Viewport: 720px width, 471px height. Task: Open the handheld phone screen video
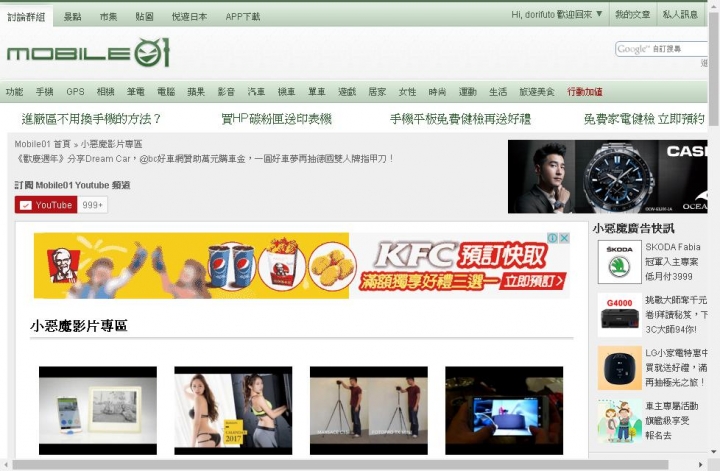(x=504, y=410)
